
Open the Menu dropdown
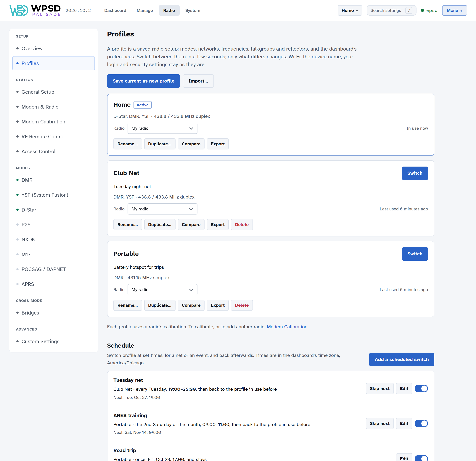[454, 10]
